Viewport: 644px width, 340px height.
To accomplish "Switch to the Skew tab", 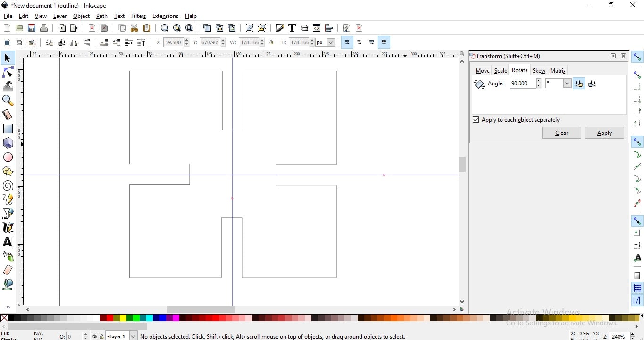I will coord(538,70).
